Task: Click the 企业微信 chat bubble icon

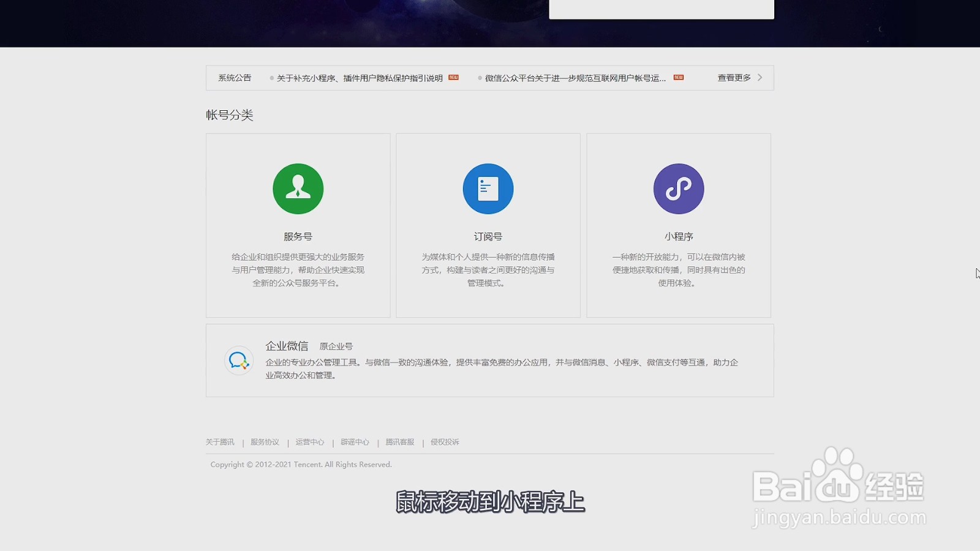Action: coord(238,361)
